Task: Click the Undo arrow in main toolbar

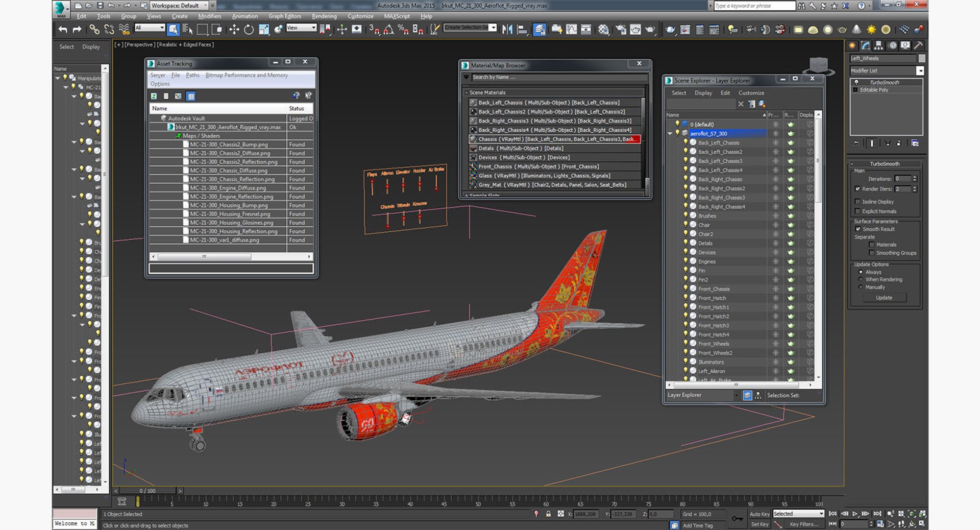Action: click(63, 30)
